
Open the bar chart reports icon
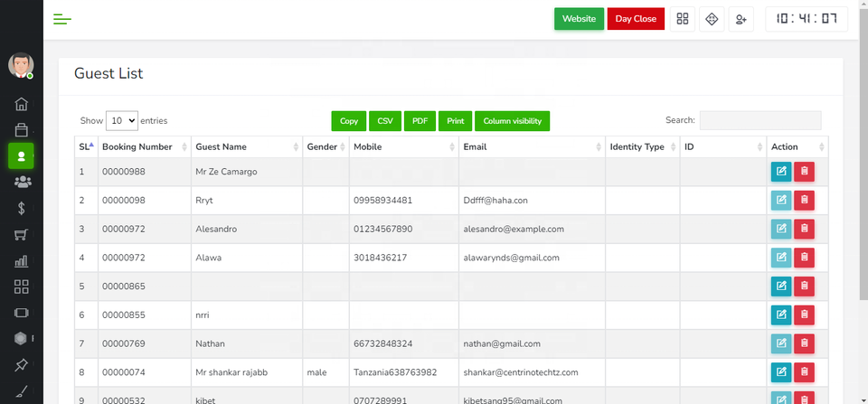22,261
